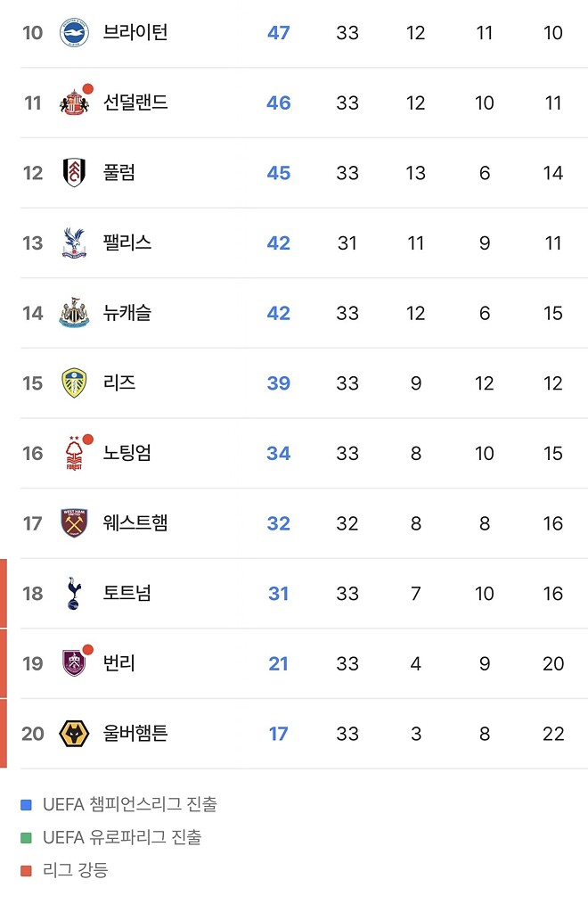Click the Sunderland club badge
Screen dimensions: 588x904
click(x=76, y=103)
